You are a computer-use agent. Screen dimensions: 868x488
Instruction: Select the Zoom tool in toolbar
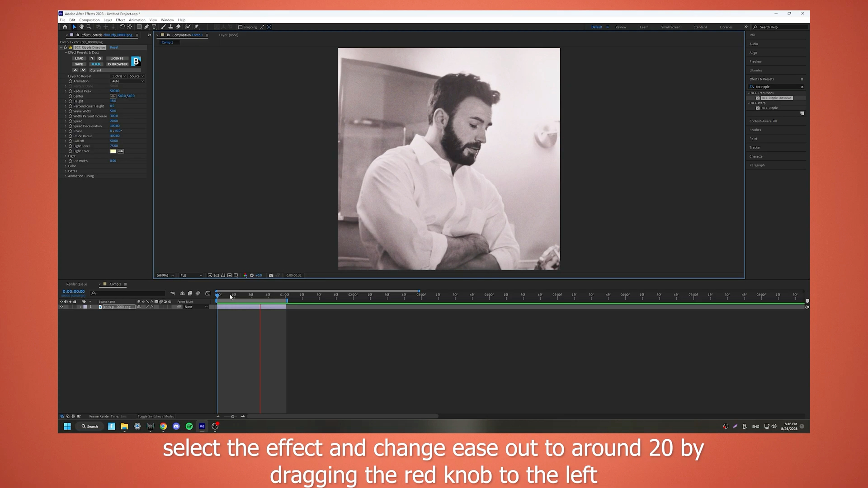pos(89,27)
